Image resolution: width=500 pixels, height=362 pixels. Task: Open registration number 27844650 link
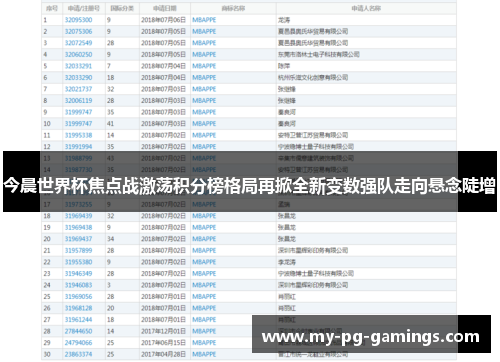pos(78,331)
